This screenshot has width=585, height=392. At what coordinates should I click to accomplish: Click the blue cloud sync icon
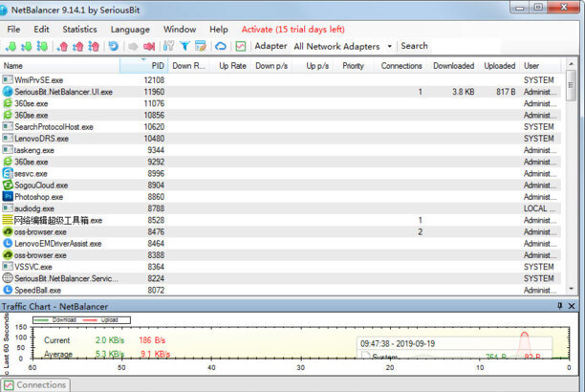click(x=221, y=46)
